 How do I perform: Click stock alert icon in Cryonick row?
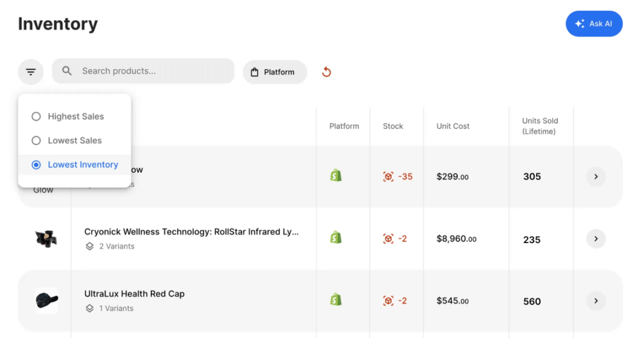pos(388,238)
